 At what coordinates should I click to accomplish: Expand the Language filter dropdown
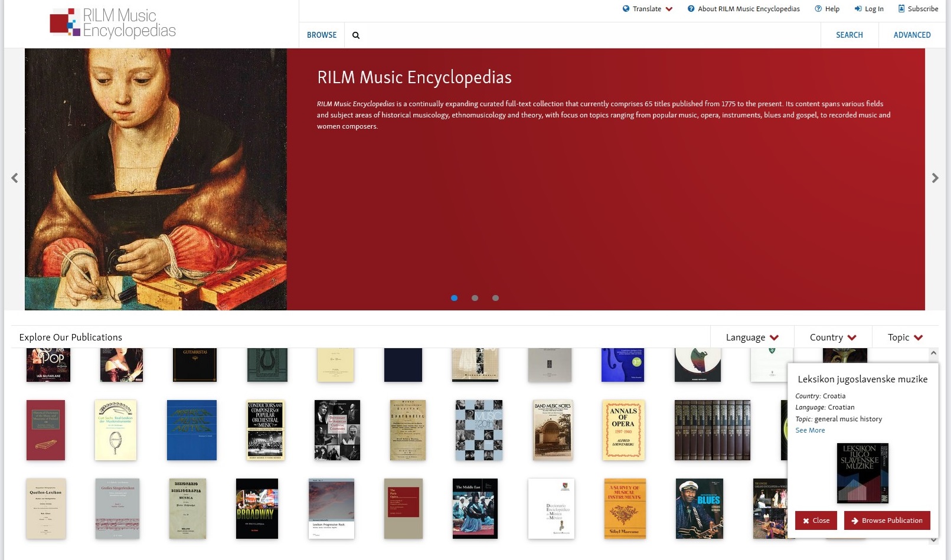752,338
